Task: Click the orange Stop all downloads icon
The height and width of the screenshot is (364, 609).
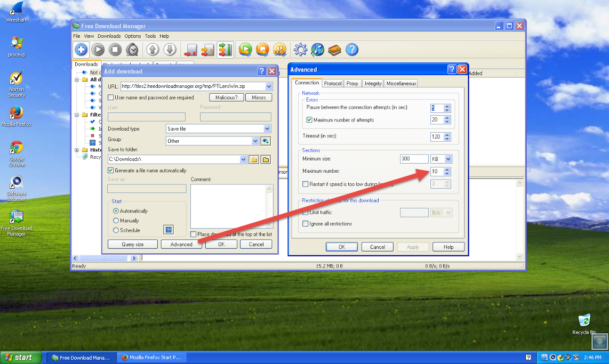Action: (262, 50)
